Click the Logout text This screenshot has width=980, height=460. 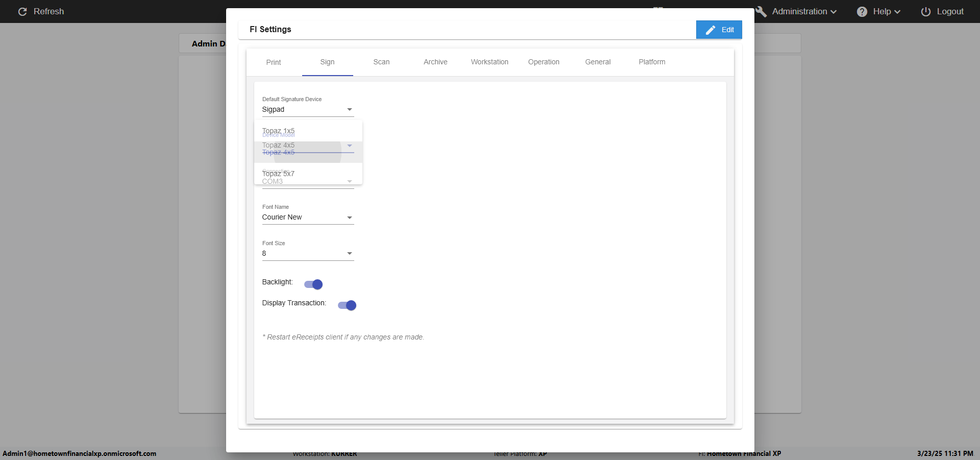[950, 11]
